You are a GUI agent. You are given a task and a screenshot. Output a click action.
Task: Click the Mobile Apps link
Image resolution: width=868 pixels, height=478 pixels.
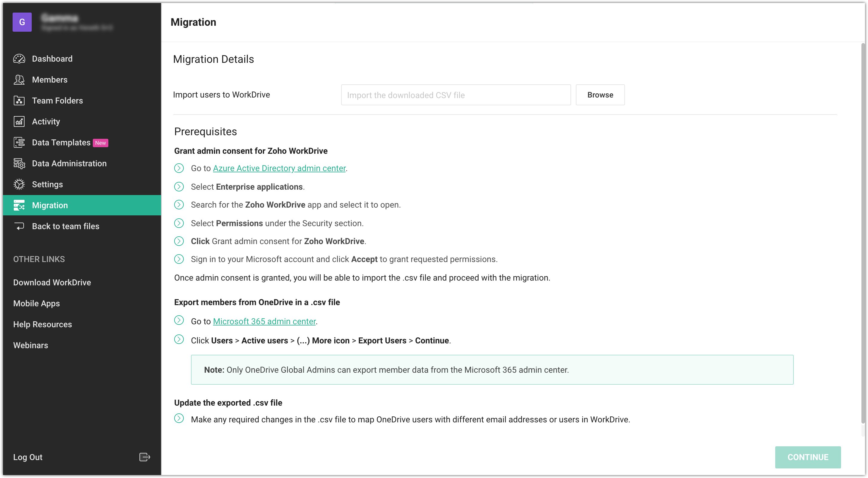tap(37, 303)
